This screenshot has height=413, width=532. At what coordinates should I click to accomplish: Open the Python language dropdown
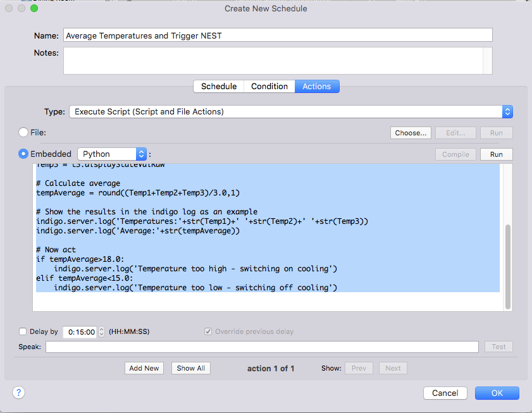point(112,154)
